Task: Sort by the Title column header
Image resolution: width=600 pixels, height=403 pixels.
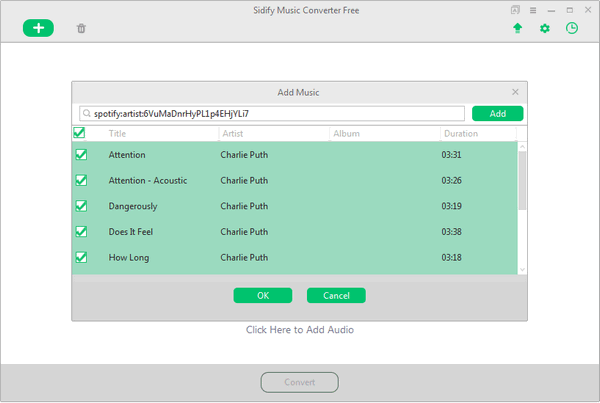Action: pyautogui.click(x=117, y=134)
